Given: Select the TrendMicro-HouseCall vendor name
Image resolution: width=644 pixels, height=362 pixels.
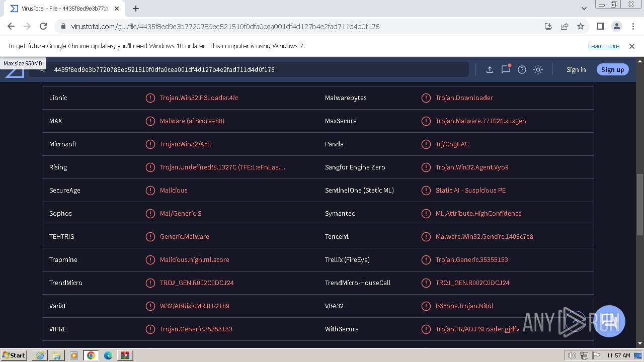Looking at the screenshot, I should point(358,283).
